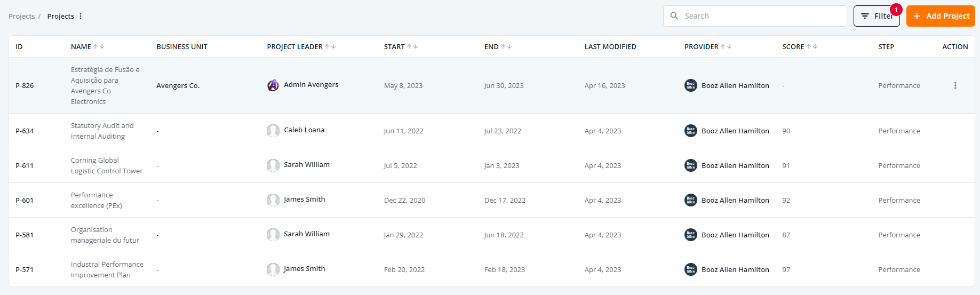Click last modified Apr 16, 2023
The width and height of the screenshot is (980, 295).
click(604, 85)
